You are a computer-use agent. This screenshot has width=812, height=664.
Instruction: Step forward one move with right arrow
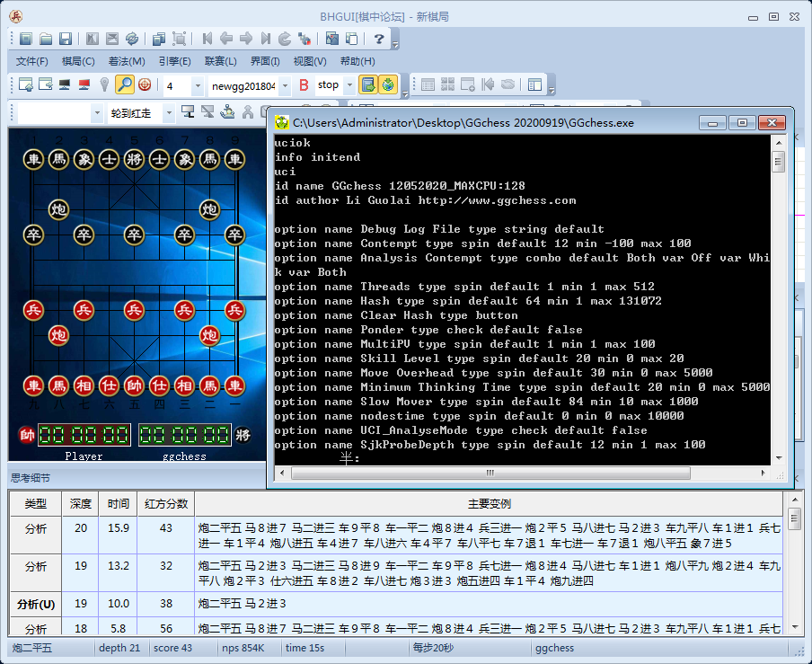coord(246,39)
